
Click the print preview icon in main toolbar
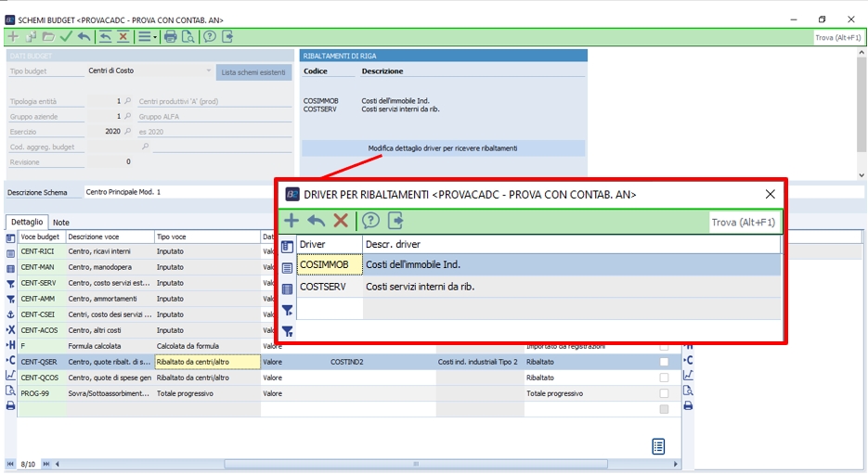pos(188,37)
